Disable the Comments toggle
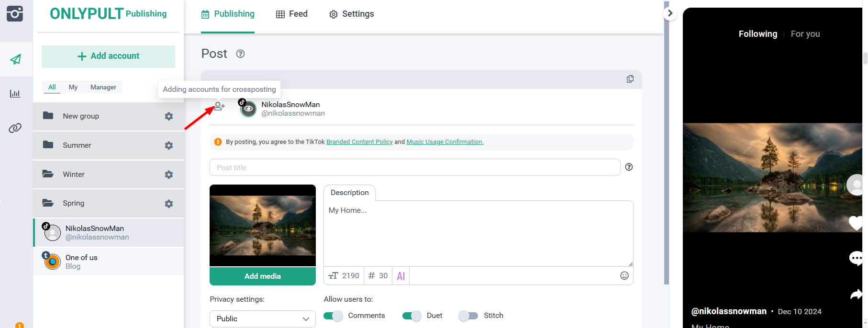This screenshot has width=868, height=328. (333, 316)
